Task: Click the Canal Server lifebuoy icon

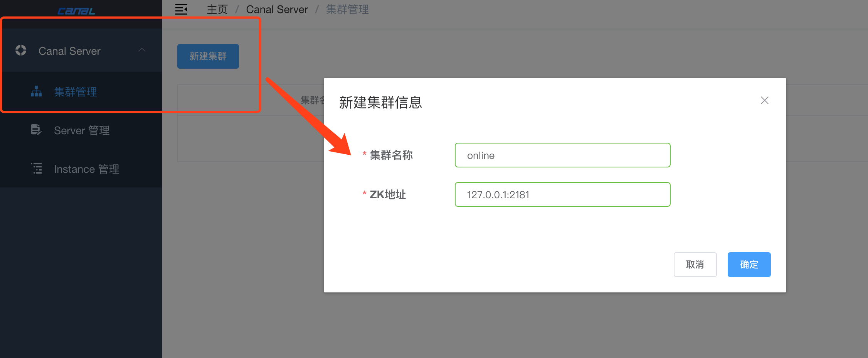Action: coord(21,51)
